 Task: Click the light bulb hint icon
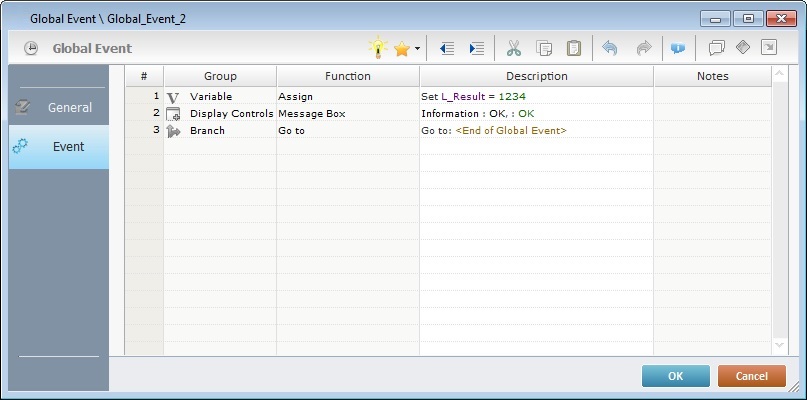[378, 48]
